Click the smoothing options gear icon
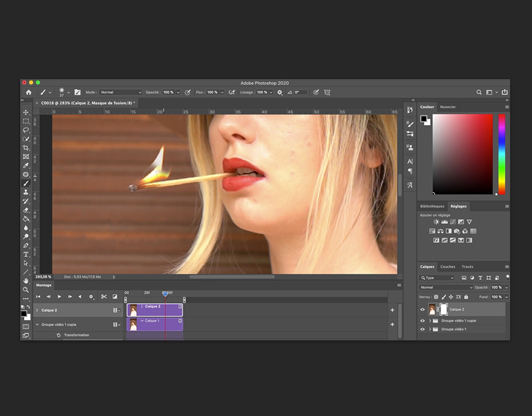The image size is (532, 416). tap(280, 92)
